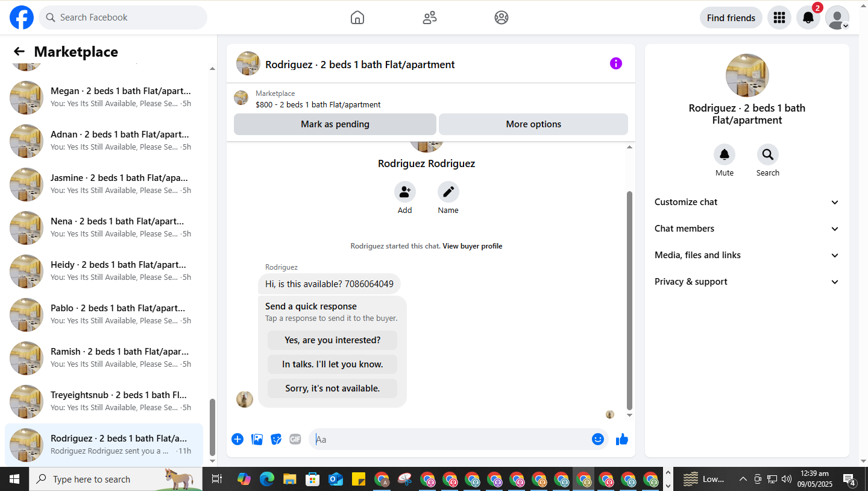Click the chat messages scrollbar
The image size is (868, 491).
coord(630,300)
